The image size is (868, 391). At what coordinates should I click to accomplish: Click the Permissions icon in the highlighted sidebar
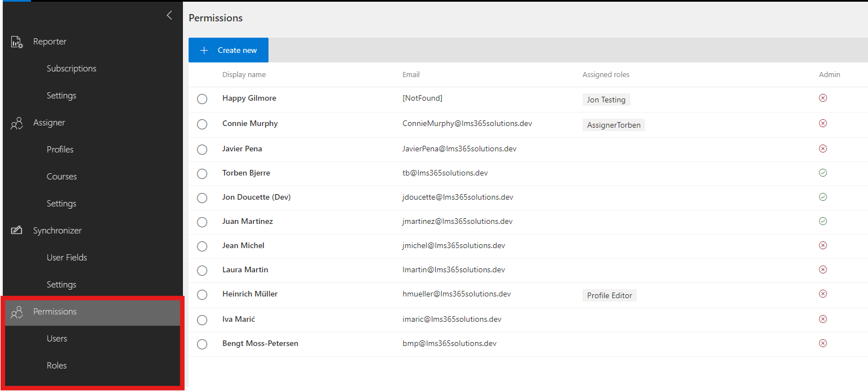[x=16, y=311]
